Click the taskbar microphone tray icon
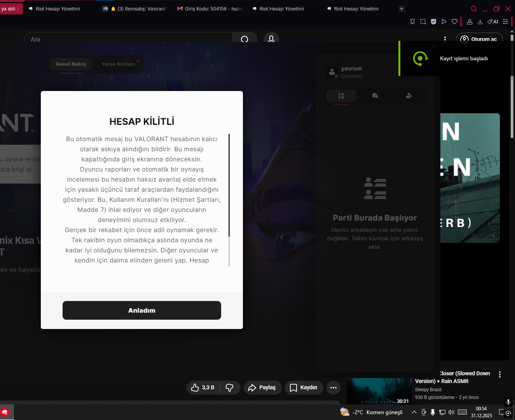Viewport: 515px width, 420px height. (433, 412)
